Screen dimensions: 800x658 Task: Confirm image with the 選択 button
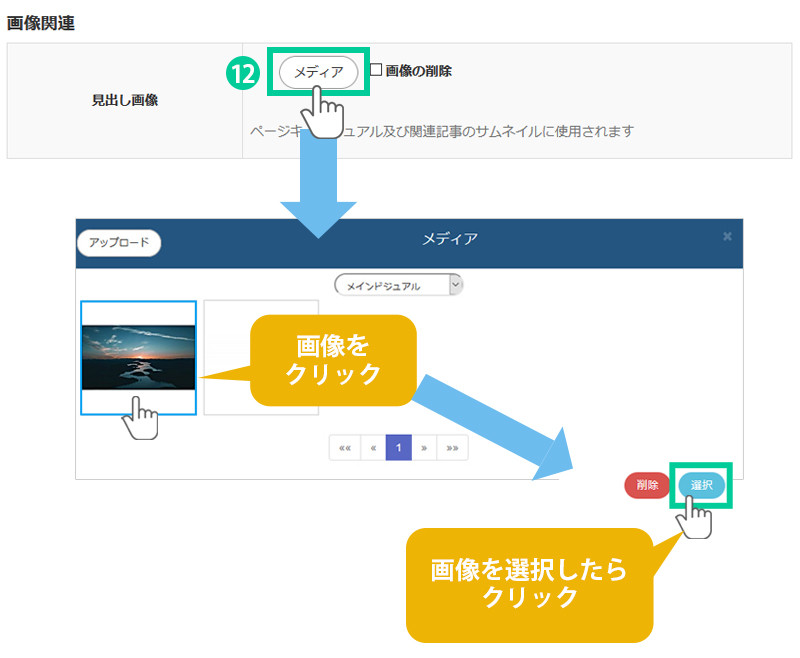[702, 485]
